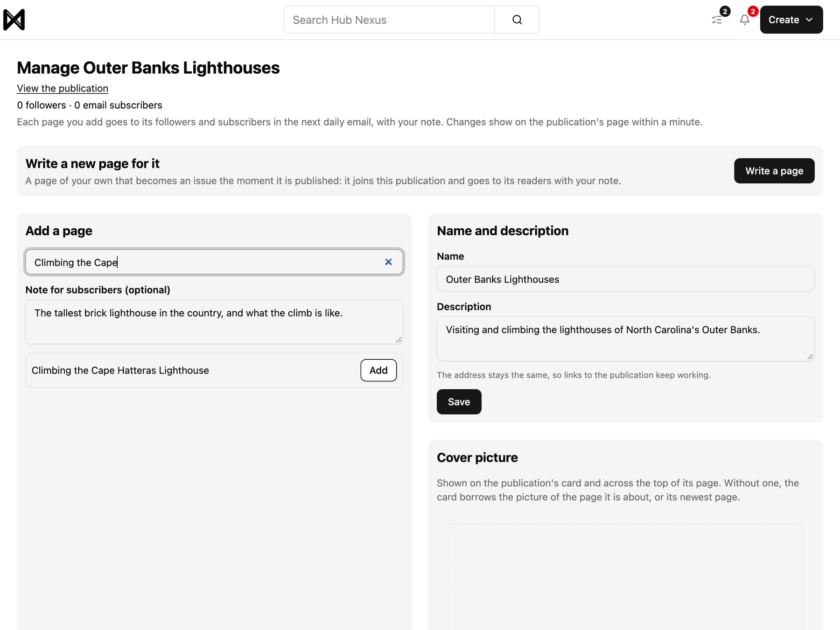Grab the note textarea resize handle
Viewport: 840px width, 630px height.
tap(399, 340)
